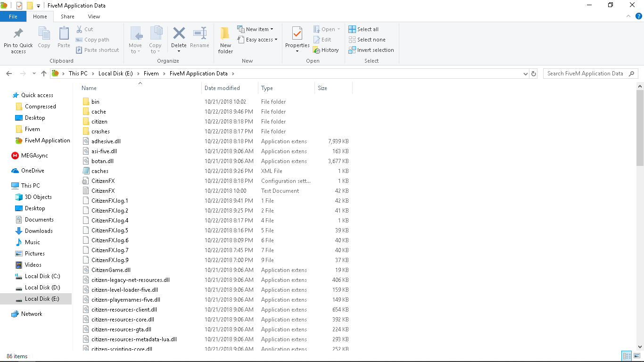The image size is (644, 362).
Task: Click the Pin to Quick access icon
Action: pyautogui.click(x=18, y=34)
